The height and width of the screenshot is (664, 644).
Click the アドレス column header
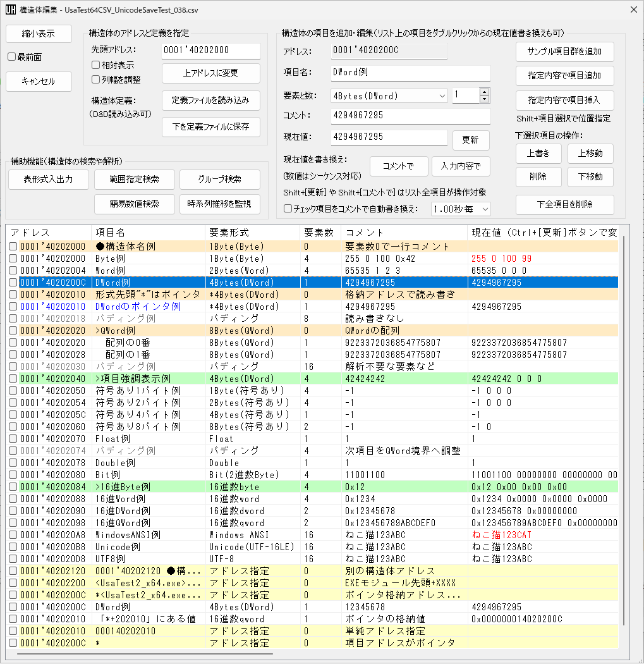(x=49, y=233)
